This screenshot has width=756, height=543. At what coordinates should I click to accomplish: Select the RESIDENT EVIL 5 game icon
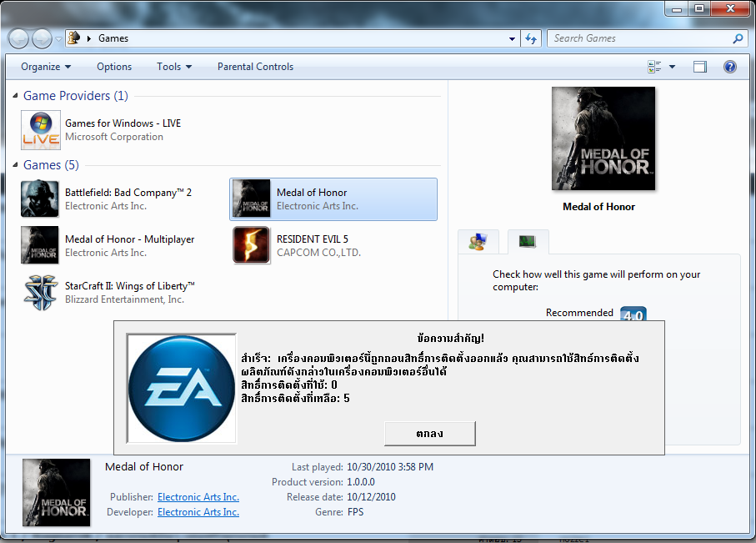pos(251,245)
